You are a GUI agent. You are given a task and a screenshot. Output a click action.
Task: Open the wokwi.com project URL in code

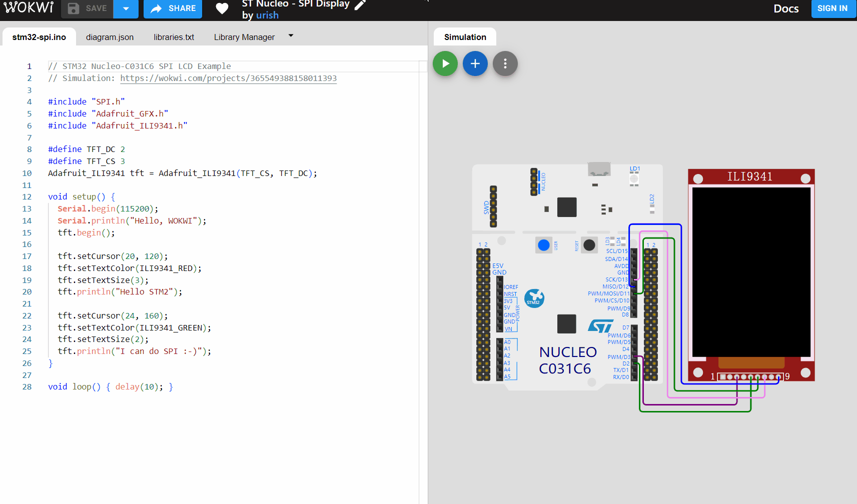(x=228, y=78)
